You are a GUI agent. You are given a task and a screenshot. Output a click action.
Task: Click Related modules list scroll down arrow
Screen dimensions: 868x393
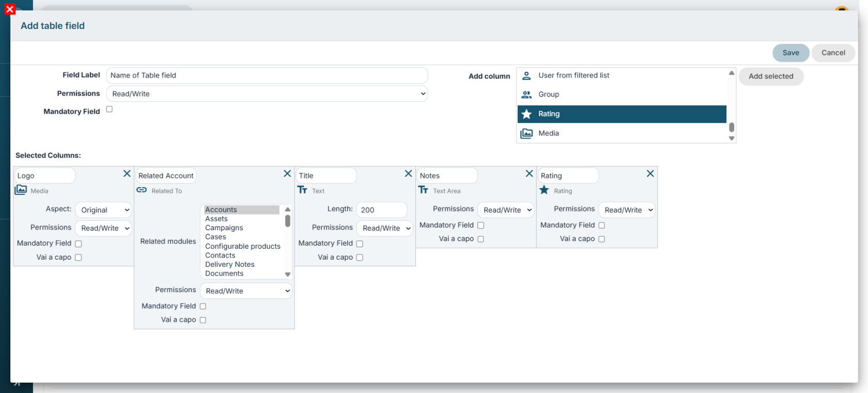pos(288,275)
